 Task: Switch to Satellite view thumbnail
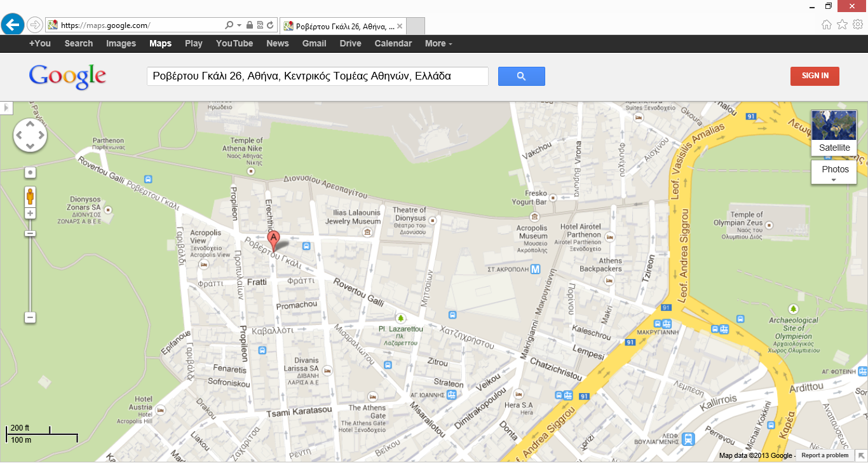(x=834, y=132)
